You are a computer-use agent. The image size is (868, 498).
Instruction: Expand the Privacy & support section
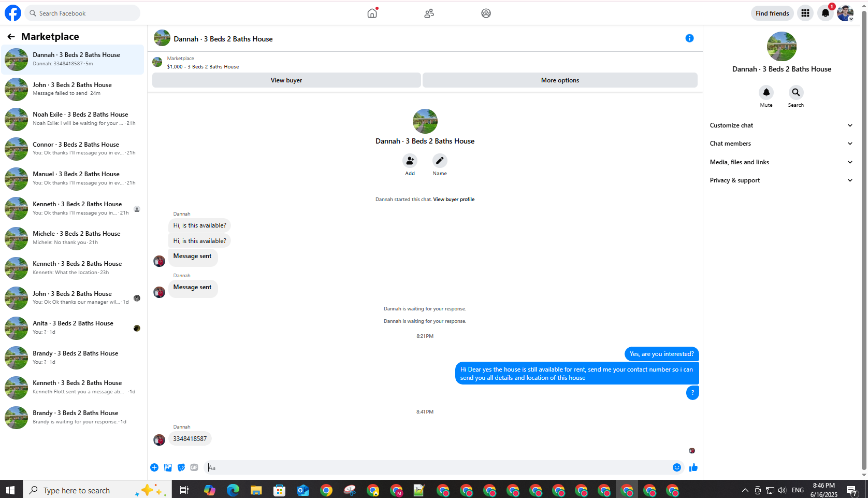782,180
